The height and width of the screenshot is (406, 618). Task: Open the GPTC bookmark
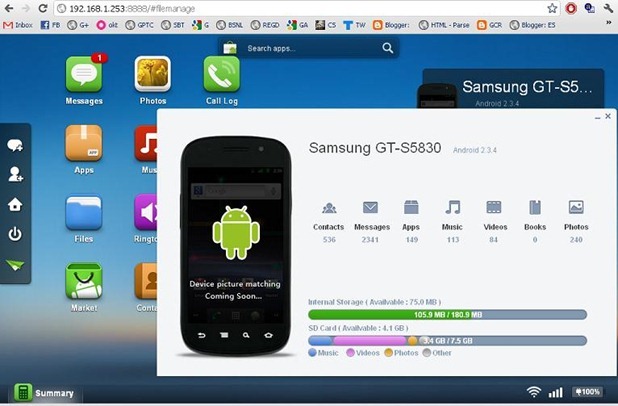[139, 25]
